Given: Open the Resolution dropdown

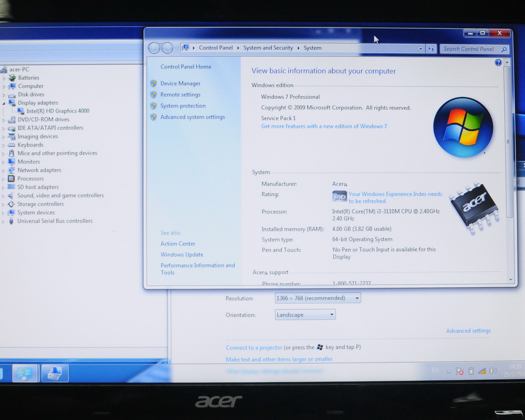Looking at the screenshot, I should click(x=318, y=298).
